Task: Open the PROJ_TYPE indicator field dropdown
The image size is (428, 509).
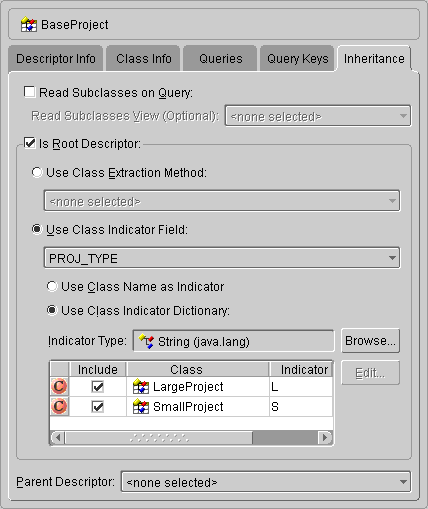Action: pyautogui.click(x=222, y=258)
